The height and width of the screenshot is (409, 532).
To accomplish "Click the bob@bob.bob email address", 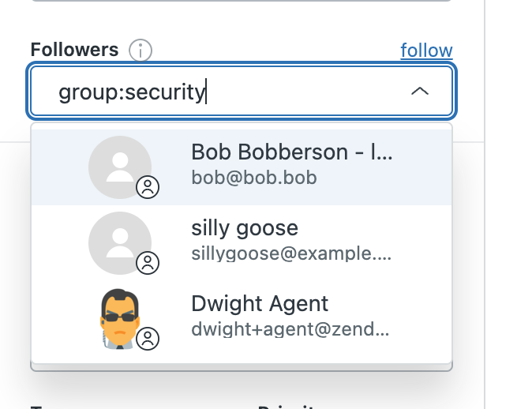I will tap(254, 177).
